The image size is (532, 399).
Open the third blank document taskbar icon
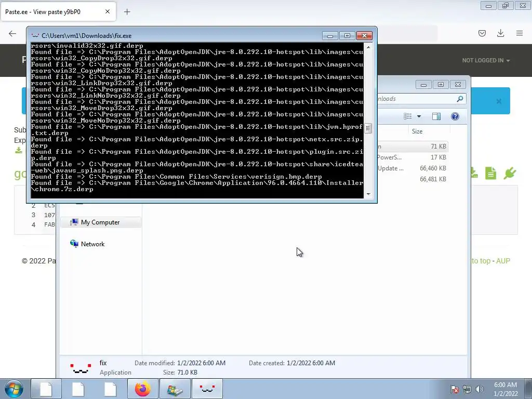(x=110, y=389)
